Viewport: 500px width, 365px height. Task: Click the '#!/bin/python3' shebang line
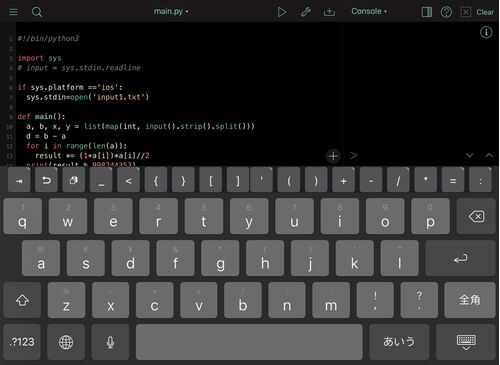click(48, 39)
